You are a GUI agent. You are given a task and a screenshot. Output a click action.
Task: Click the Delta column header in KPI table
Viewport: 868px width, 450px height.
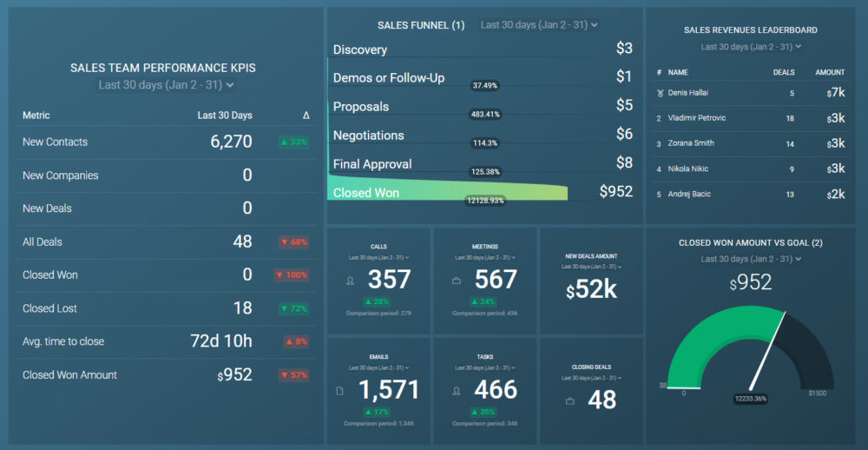click(x=306, y=116)
